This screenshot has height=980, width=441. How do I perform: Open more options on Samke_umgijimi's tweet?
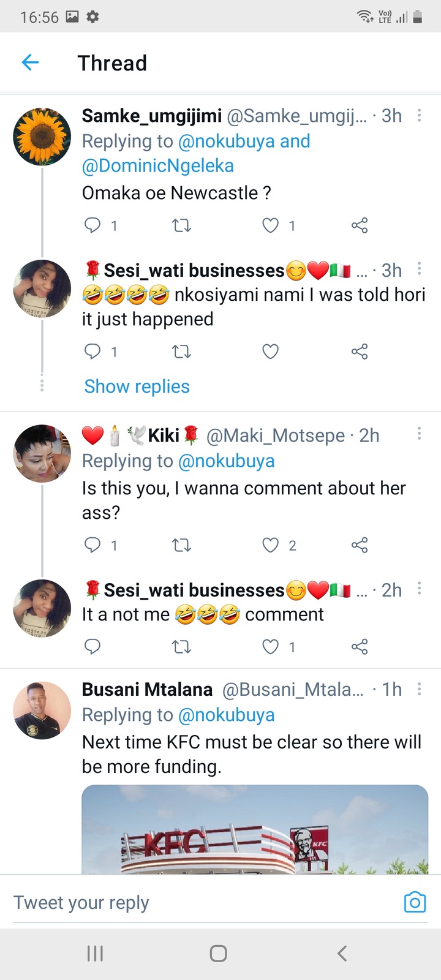click(419, 116)
